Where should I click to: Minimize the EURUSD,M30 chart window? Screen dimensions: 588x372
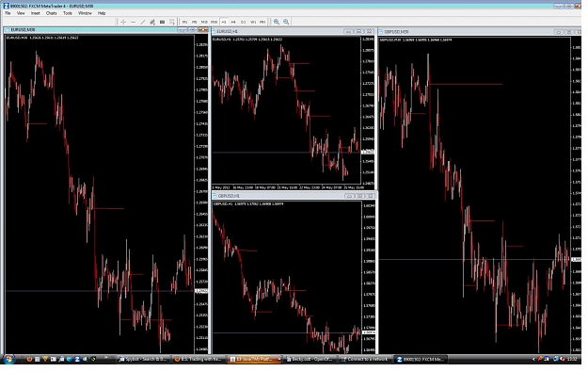coord(183,29)
